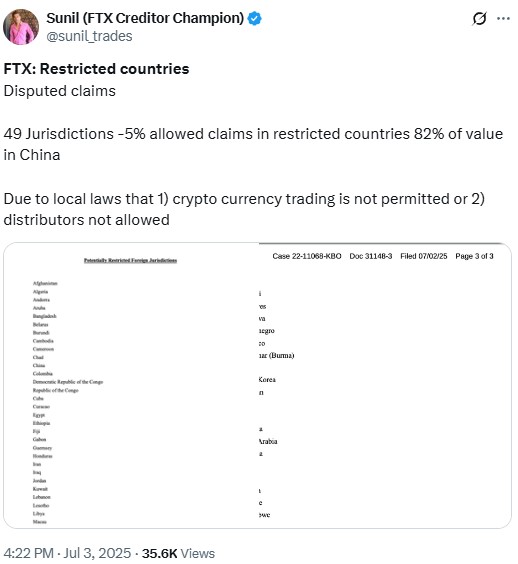Open the right court document image
518x564 pixels.
[385, 386]
